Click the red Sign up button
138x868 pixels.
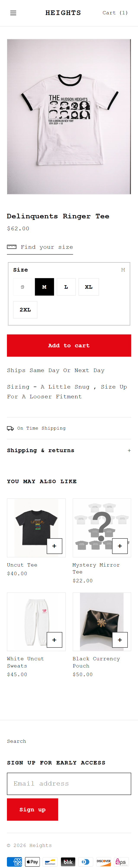tap(33, 809)
